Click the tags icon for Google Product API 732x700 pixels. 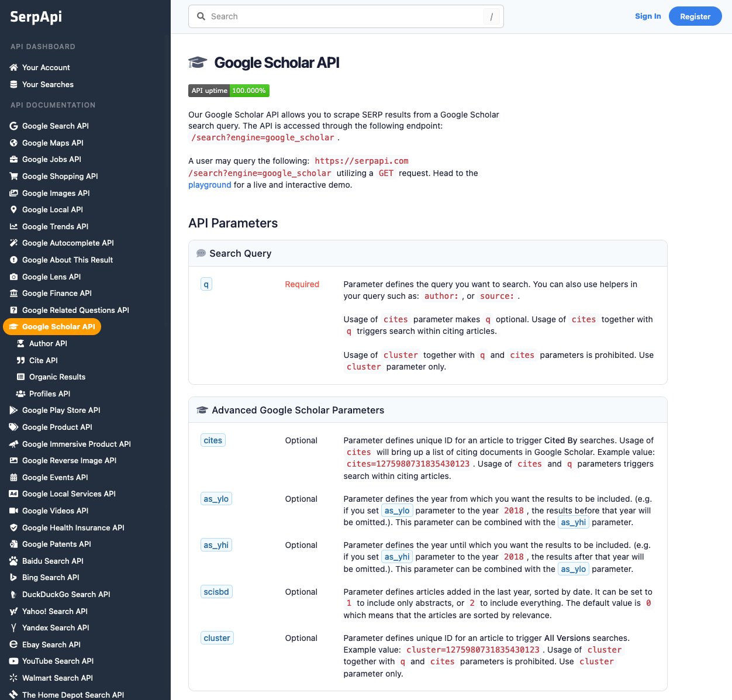[13, 427]
